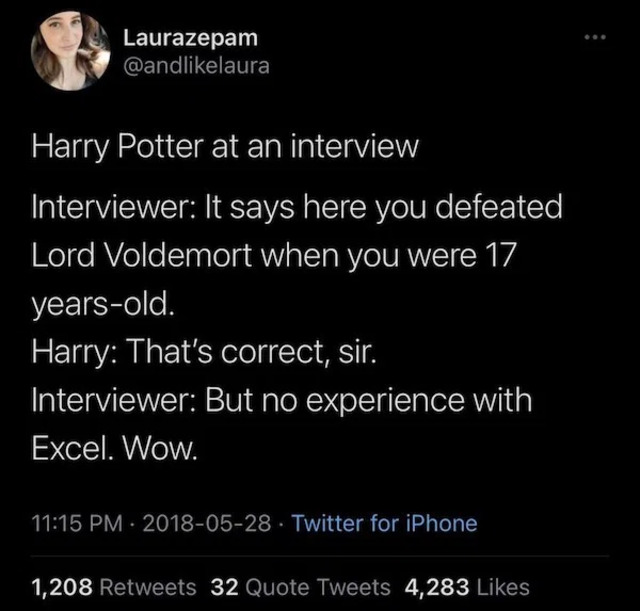Click the Laurazepam display name
Image resolution: width=640 pixels, height=611 pixels.
(x=190, y=37)
